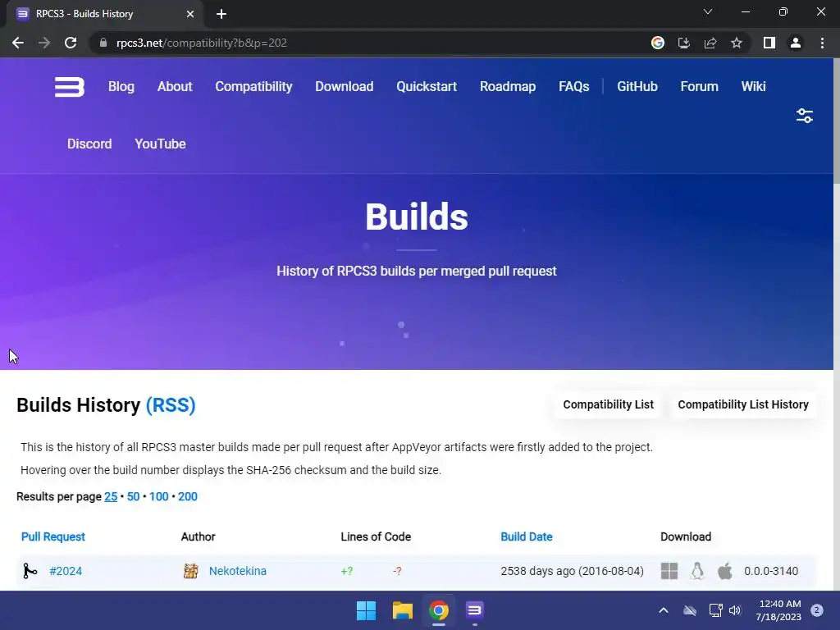Sort by the Pull Request column header
The height and width of the screenshot is (630, 840).
click(x=53, y=536)
